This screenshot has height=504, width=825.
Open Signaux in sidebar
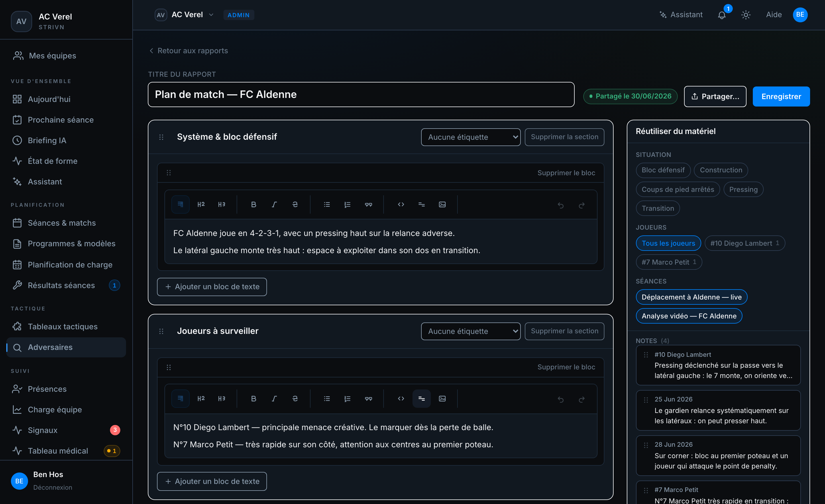pyautogui.click(x=66, y=430)
